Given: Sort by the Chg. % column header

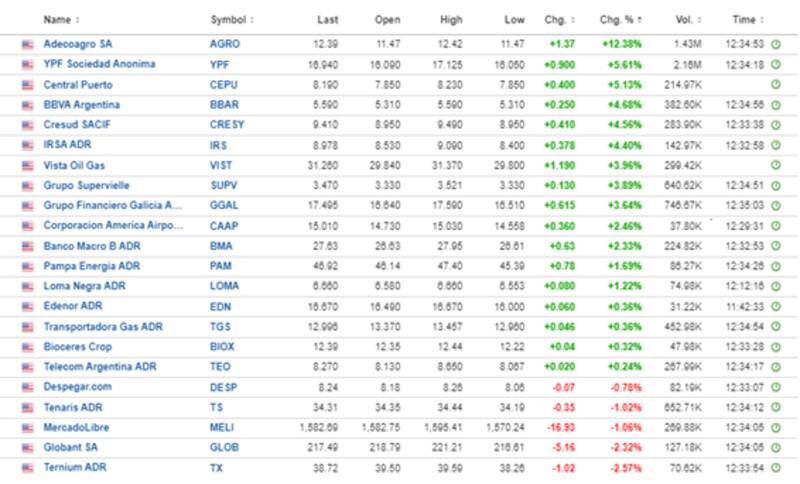Looking at the screenshot, I should point(620,19).
